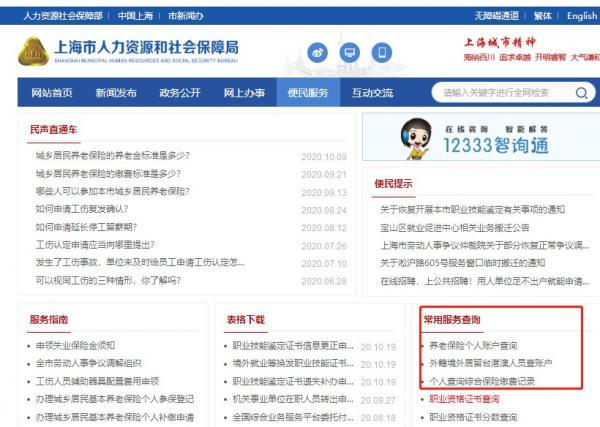Viewport: 600px width, 427px height.
Task: Open 上海市劳动人事争议仲裁院 notice
Action: [484, 245]
